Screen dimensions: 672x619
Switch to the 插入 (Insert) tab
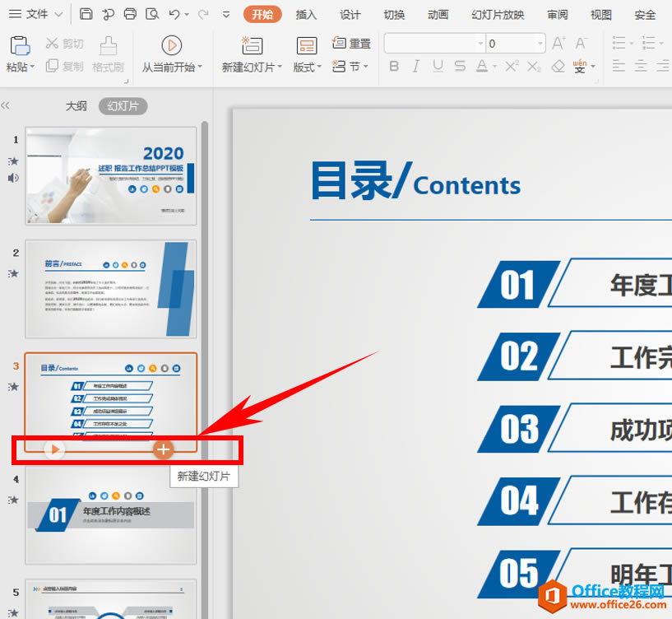point(306,15)
